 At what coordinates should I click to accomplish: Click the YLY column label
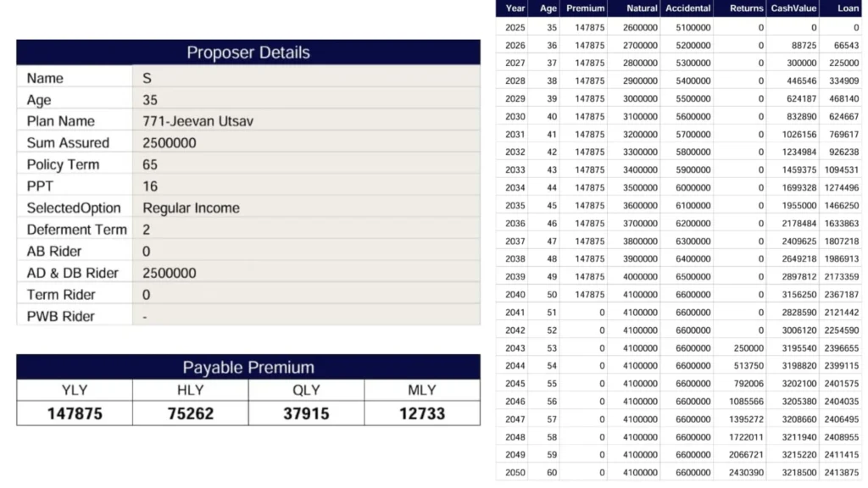point(75,390)
